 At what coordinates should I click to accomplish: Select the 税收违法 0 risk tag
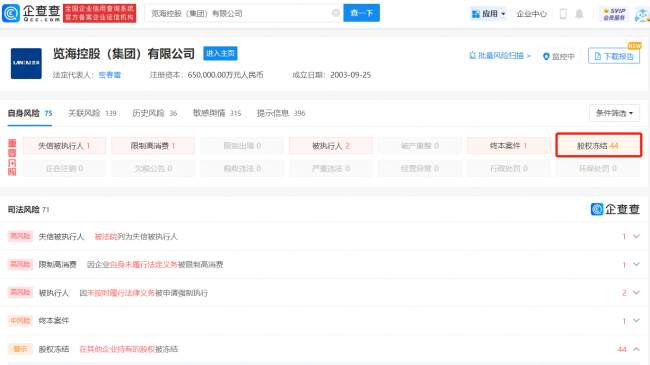point(242,168)
